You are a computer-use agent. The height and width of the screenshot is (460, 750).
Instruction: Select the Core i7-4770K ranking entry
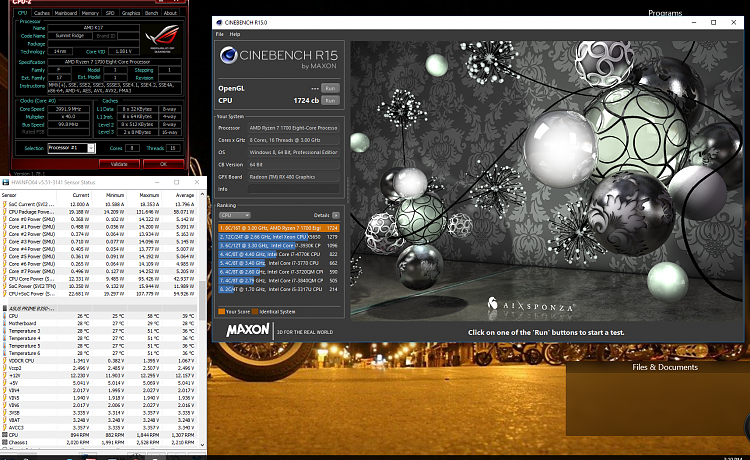279,254
